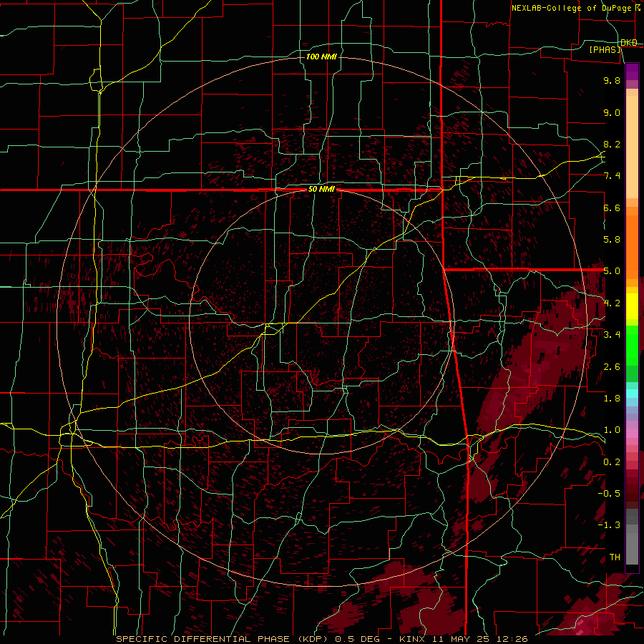This screenshot has height=644, width=644.
Task: Click the 50 NMI range ring label
Action: tap(321, 190)
